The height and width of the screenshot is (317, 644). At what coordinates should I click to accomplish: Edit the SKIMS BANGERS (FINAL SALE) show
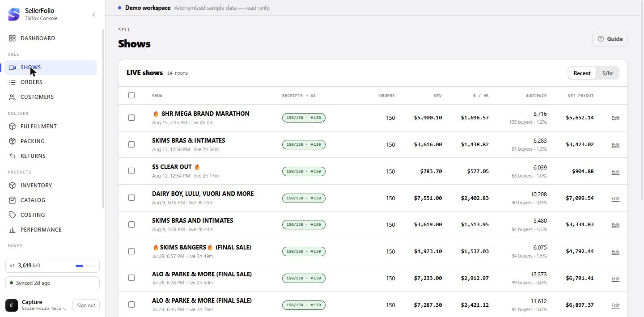coord(615,252)
